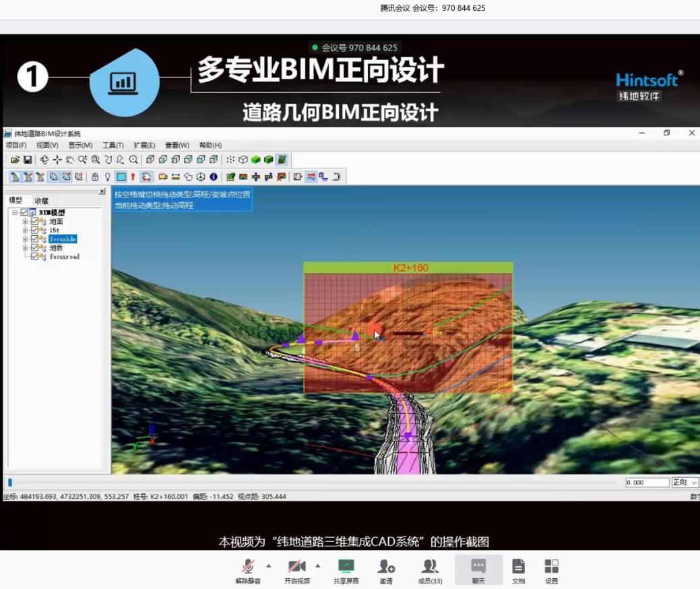Select the pan crosshair tool
700x589 pixels.
(57, 160)
